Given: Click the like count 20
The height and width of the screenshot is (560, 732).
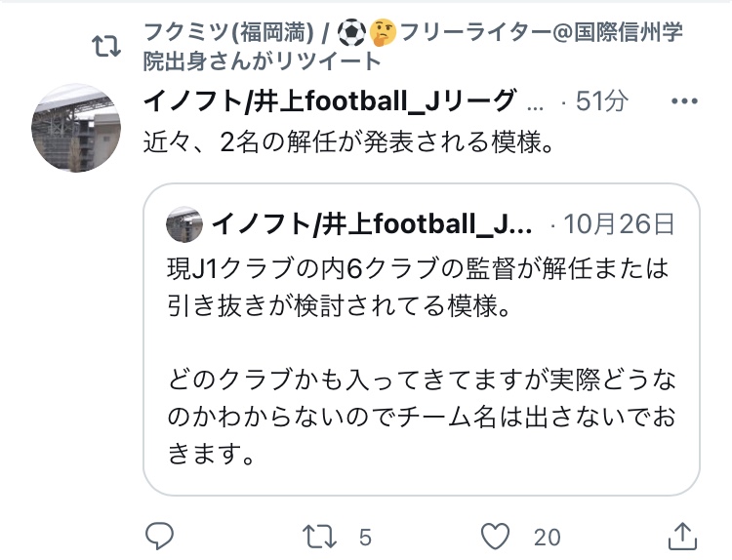Looking at the screenshot, I should pyautogui.click(x=547, y=536).
